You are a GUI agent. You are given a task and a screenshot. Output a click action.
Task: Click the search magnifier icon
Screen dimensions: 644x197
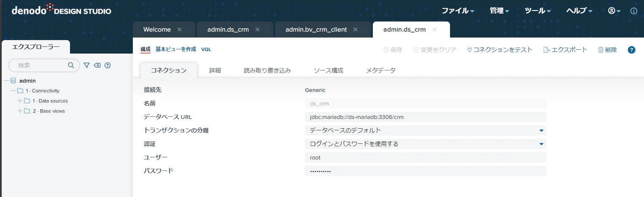click(71, 65)
